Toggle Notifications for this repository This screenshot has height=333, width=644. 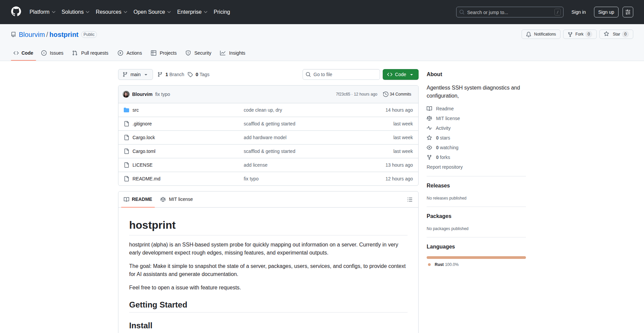tap(541, 34)
